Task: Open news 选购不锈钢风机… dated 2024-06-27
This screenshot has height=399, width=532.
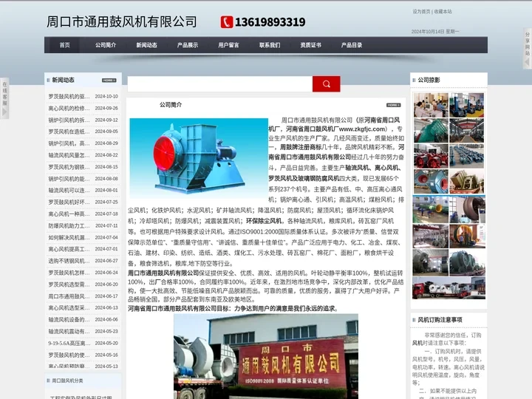Action: click(69, 261)
